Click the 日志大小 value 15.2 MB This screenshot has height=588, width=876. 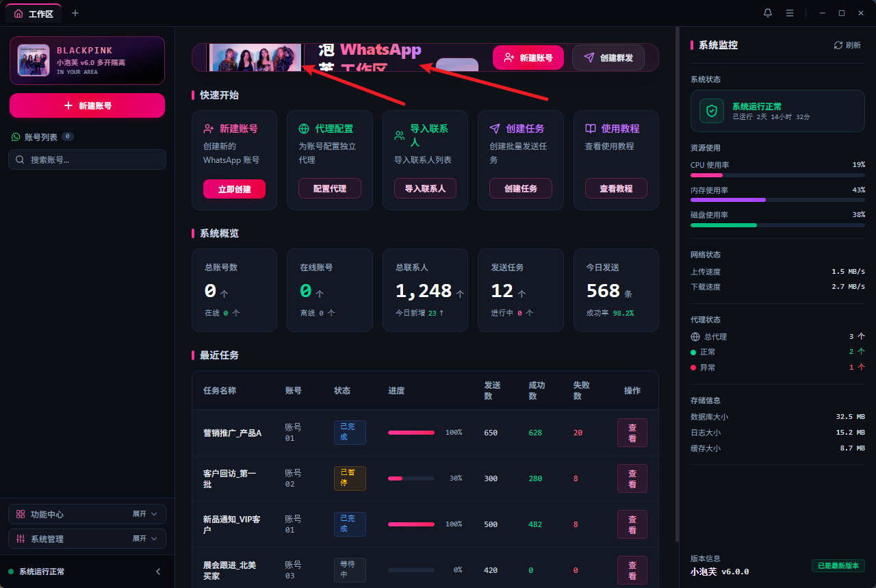[x=851, y=433]
